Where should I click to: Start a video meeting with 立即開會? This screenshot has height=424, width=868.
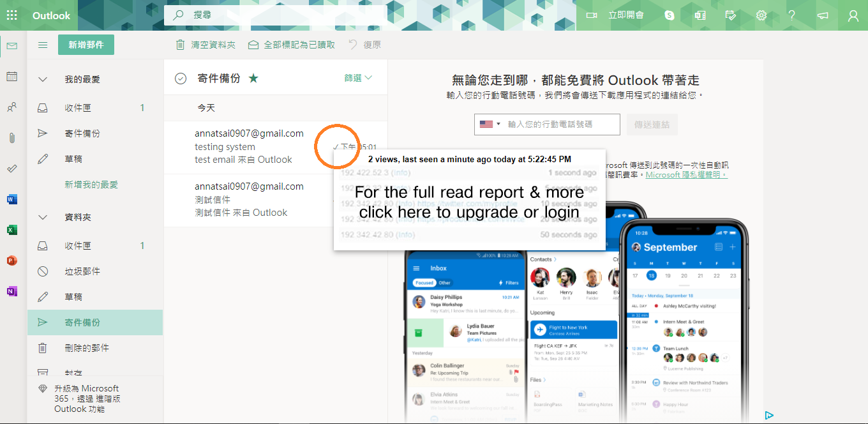(615, 15)
